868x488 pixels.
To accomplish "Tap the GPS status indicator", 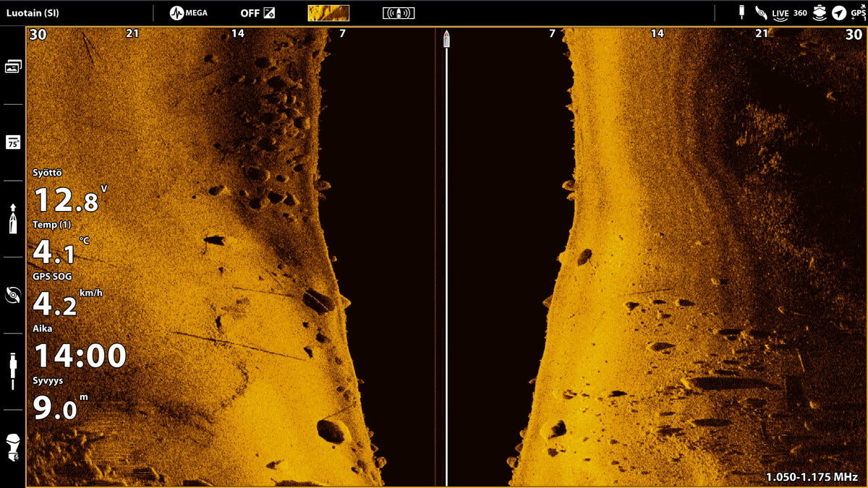I will [x=859, y=13].
